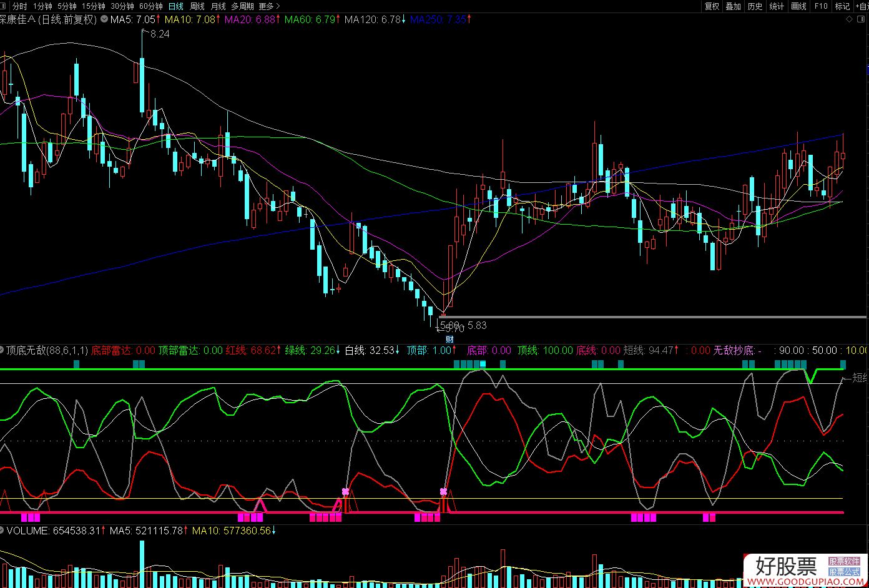
Task: Click the bright cyan top signal block
Action: (x=483, y=364)
